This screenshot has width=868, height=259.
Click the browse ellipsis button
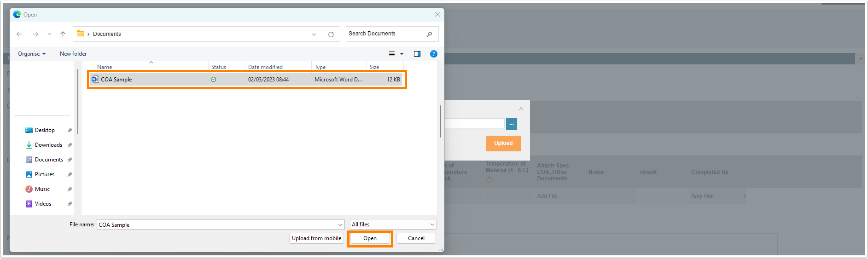tap(511, 124)
